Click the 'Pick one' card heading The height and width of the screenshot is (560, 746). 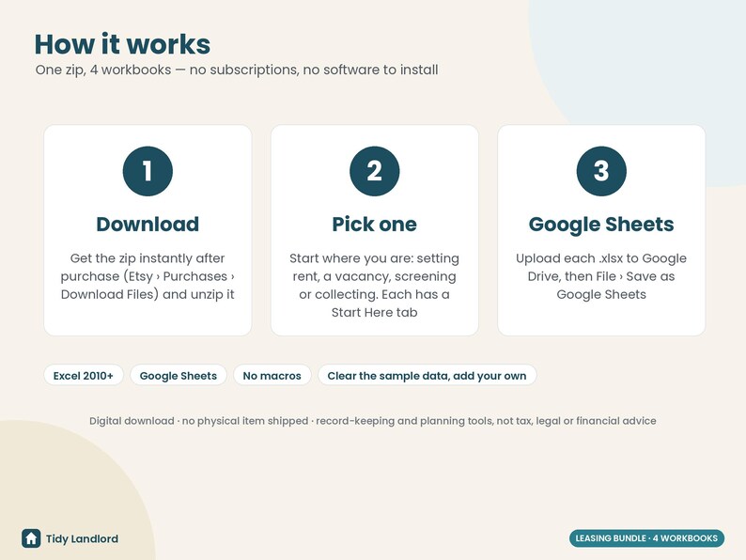[x=375, y=225]
